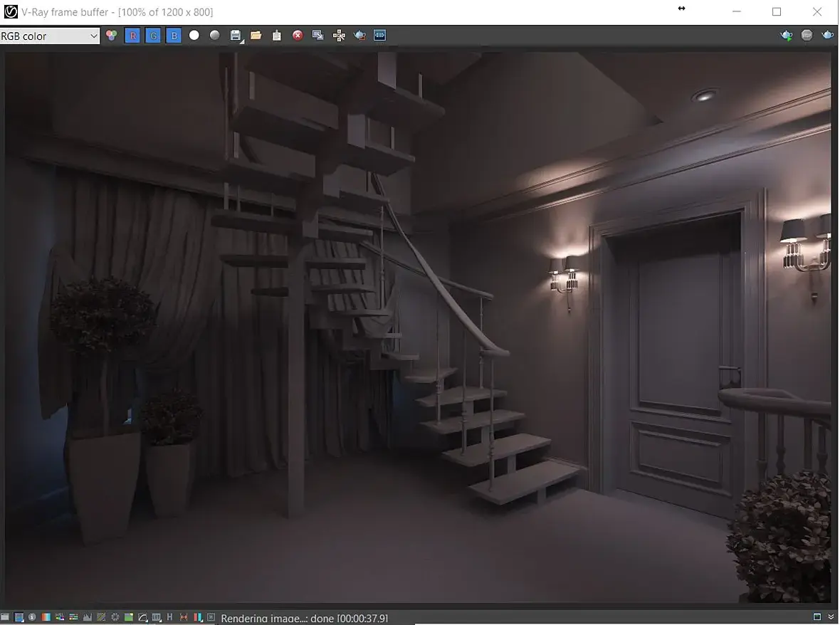Track mouse while rendering icon
This screenshot has width=840, height=625.
339,36
